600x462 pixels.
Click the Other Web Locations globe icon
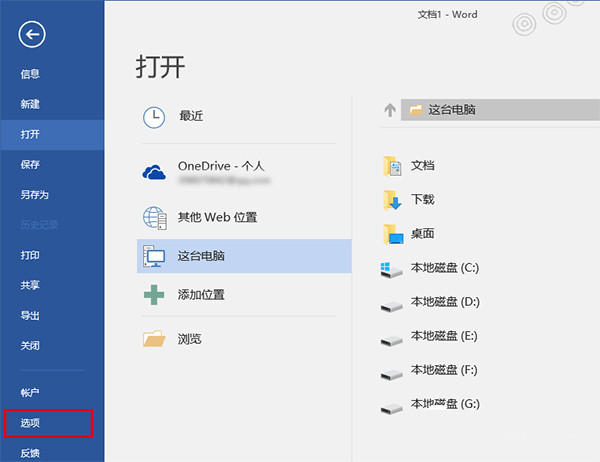point(153,216)
